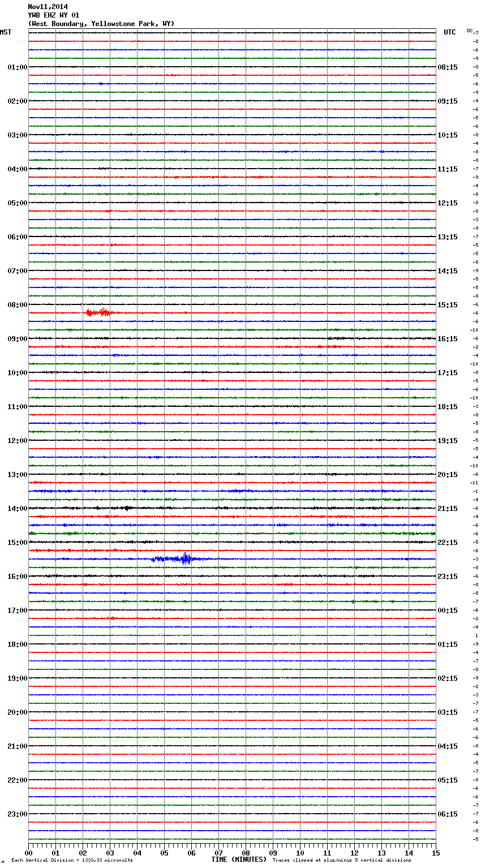
Task: Click the 16:15 UTC time label
Action: (448, 339)
